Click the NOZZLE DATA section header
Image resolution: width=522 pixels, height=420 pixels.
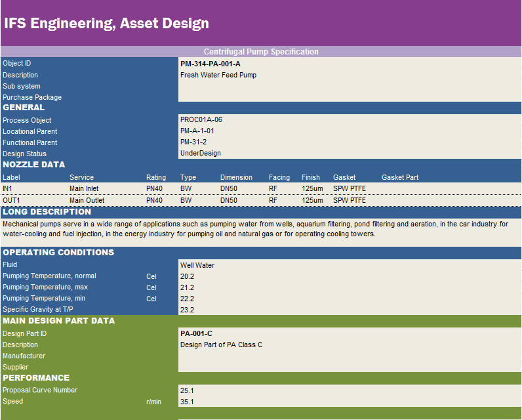[x=34, y=165]
